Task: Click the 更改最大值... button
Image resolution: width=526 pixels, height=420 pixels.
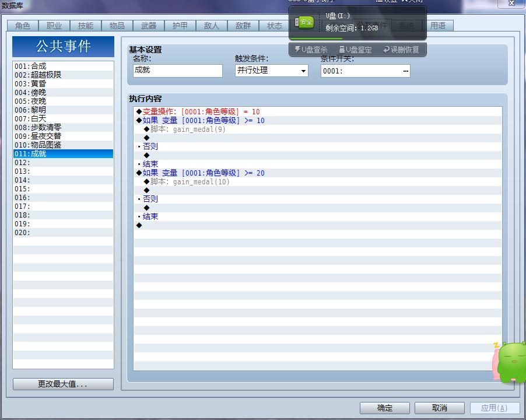Action: [63, 384]
